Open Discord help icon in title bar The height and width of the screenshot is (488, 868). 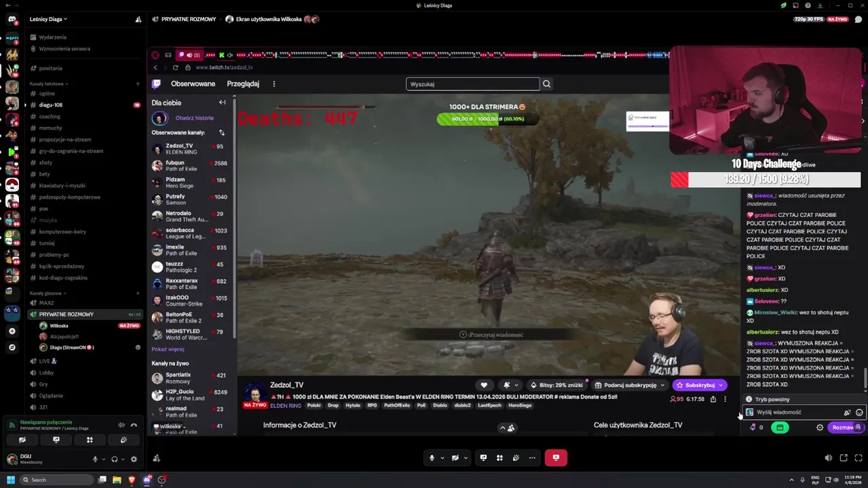coord(808,5)
